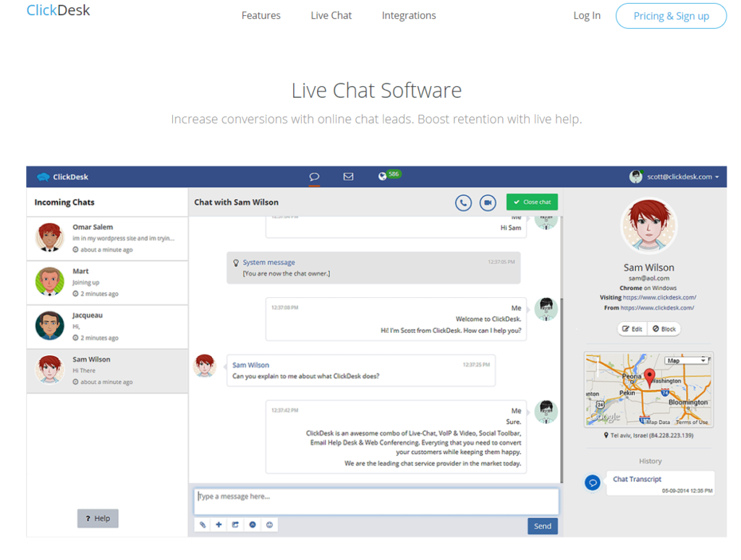Click the Map Data link on map
Screen dimensions: 741x560
[658, 422]
